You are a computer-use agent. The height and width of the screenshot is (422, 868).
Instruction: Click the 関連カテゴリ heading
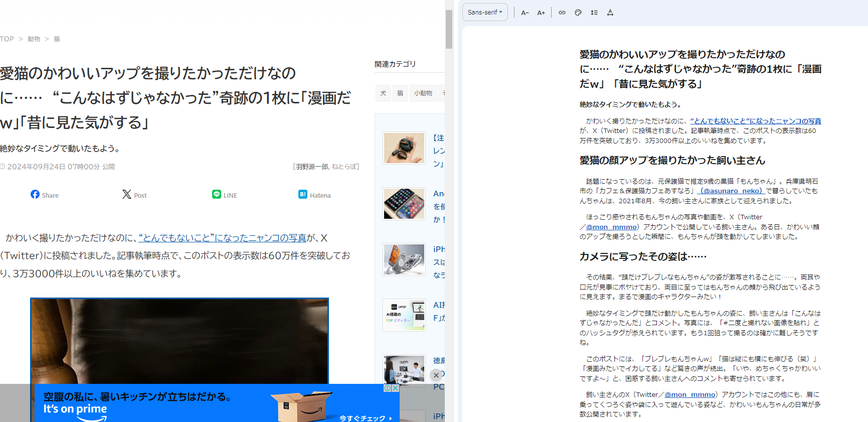pos(395,64)
